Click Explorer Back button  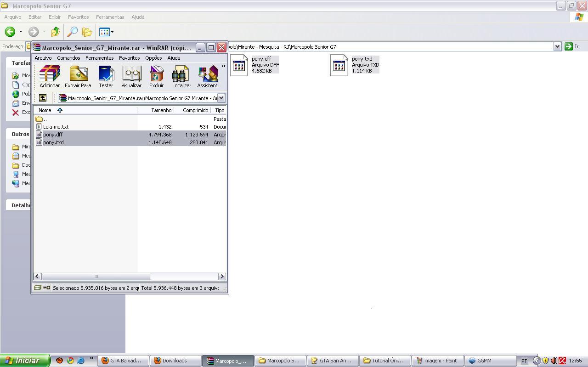pyautogui.click(x=10, y=32)
